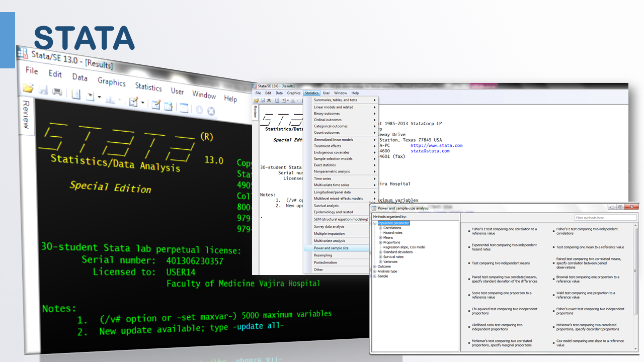Expand the Sample tree node
This screenshot has width=644, height=362.
[375, 276]
